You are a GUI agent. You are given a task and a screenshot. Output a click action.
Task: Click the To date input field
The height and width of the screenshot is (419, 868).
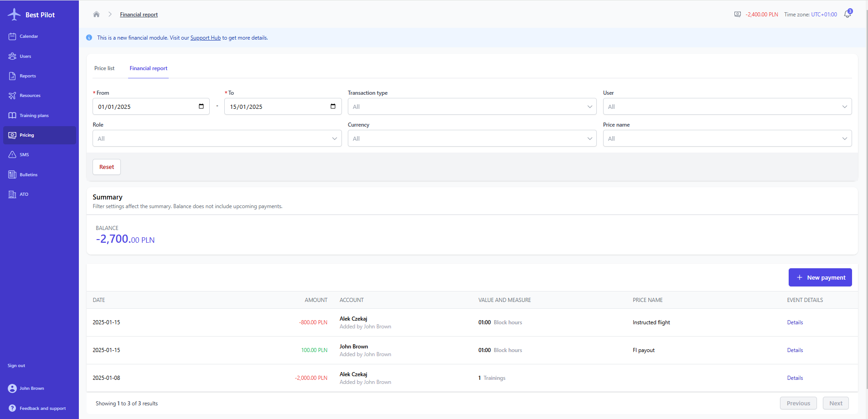[283, 107]
